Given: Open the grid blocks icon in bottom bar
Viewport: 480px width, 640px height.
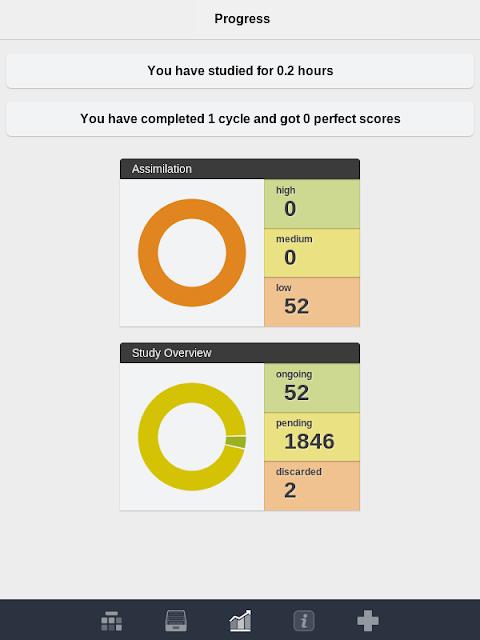Looking at the screenshot, I should click(x=111, y=621).
